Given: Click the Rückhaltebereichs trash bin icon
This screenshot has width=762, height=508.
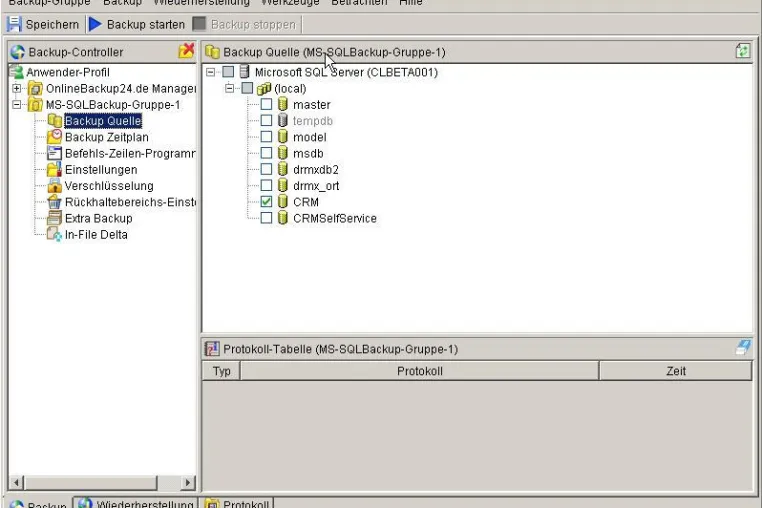Looking at the screenshot, I should pos(54,202).
